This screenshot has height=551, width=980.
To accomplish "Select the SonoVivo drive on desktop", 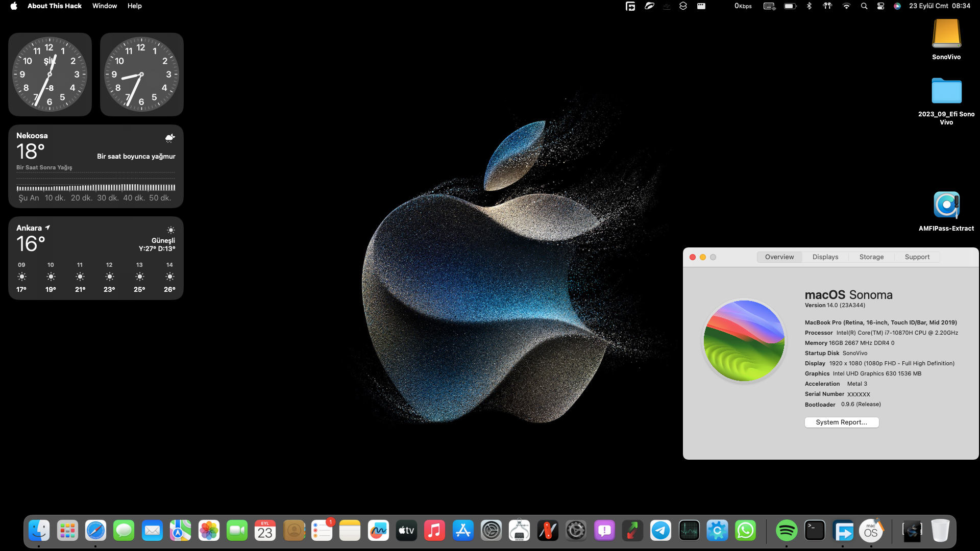I will tap(946, 34).
